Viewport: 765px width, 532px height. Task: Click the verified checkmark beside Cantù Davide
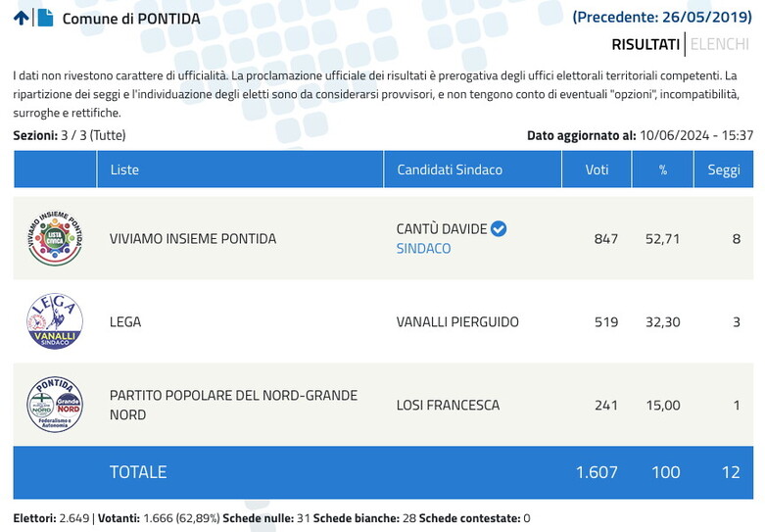499,228
